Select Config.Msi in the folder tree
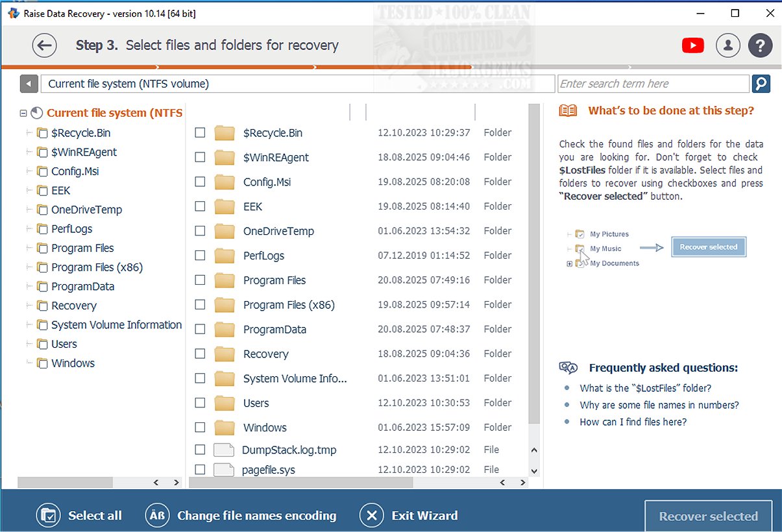 pos(75,171)
